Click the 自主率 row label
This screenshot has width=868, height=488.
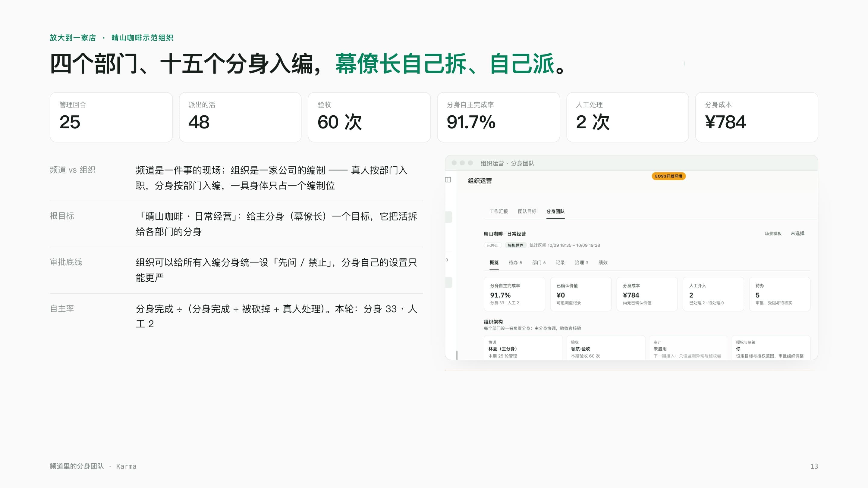[62, 308]
